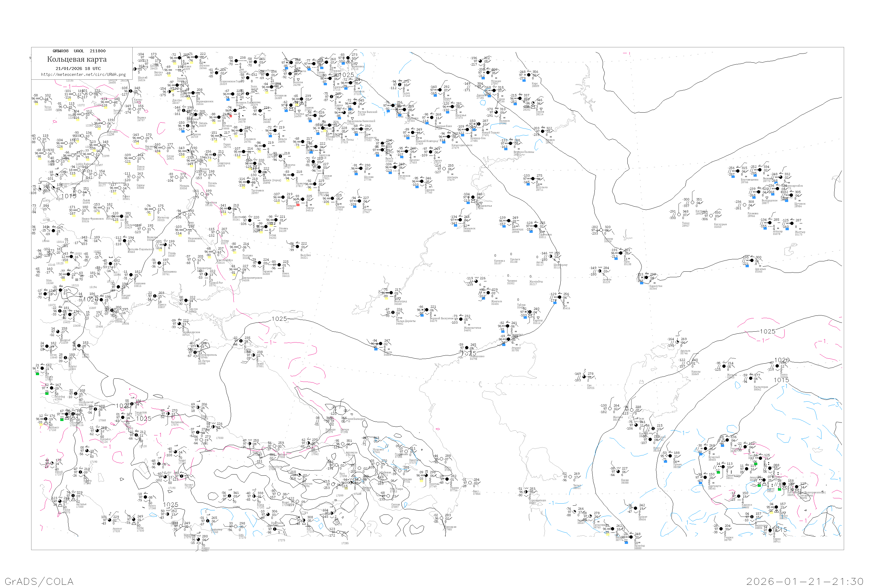Click the QRWA98 UAOL 211800 header code

(79, 51)
